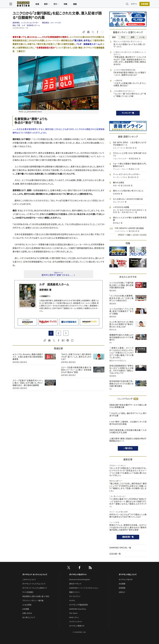Open the more options ellipsis icon
Image resolution: width=159 pixels, height=644 pixels.
102,32
